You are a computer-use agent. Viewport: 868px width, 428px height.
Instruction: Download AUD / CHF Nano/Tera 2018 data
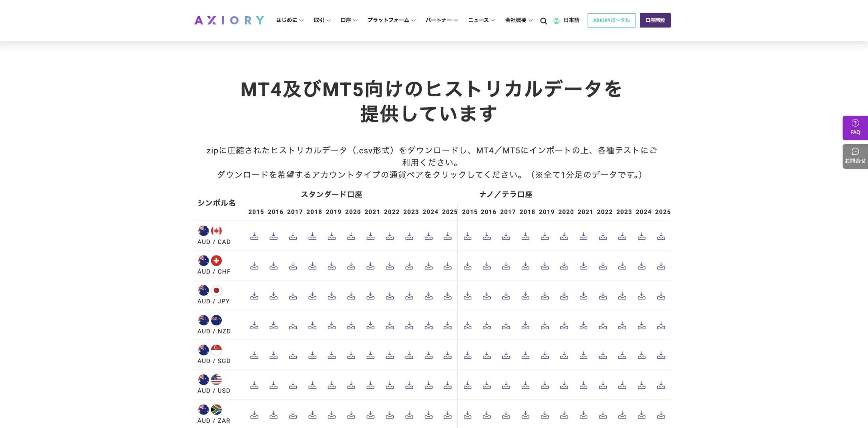[x=525, y=266]
